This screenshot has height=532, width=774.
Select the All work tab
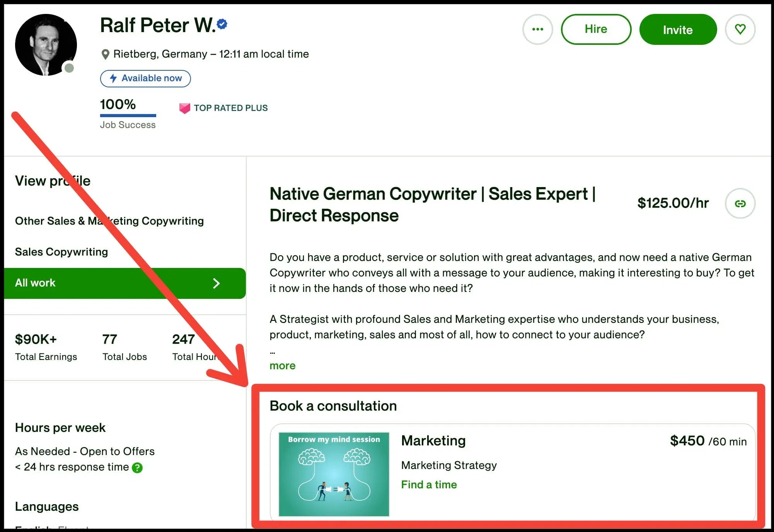point(125,283)
